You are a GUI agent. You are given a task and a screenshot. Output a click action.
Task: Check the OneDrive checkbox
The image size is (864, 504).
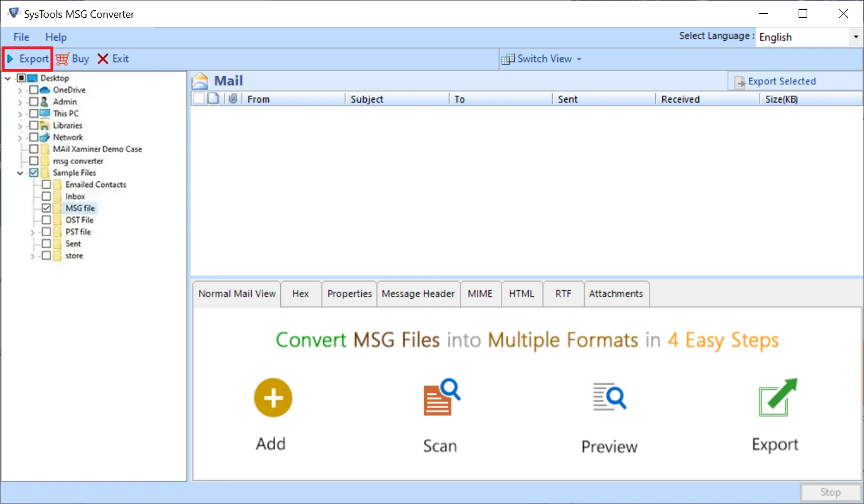[34, 90]
